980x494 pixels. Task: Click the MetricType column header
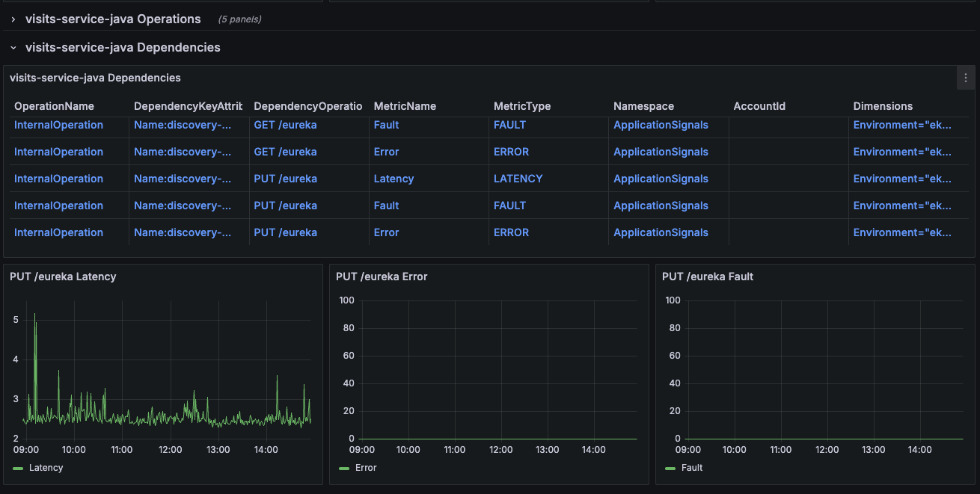click(x=522, y=106)
